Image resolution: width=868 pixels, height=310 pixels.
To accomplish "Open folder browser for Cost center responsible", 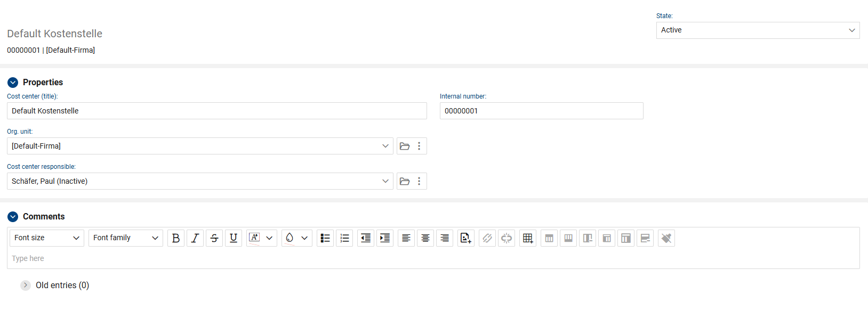I will 405,181.
